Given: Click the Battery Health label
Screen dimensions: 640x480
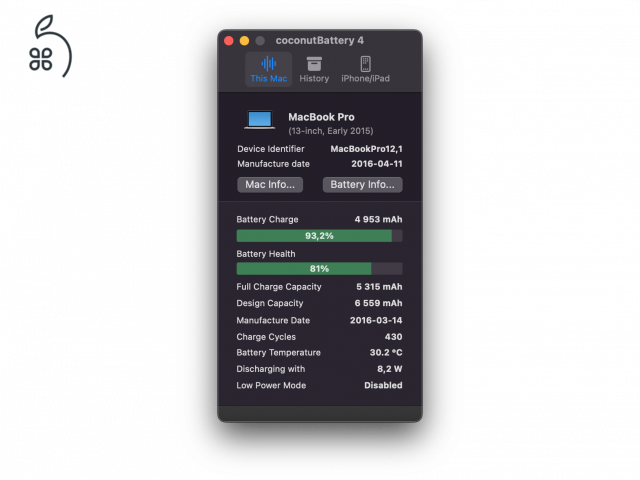Looking at the screenshot, I should click(266, 254).
